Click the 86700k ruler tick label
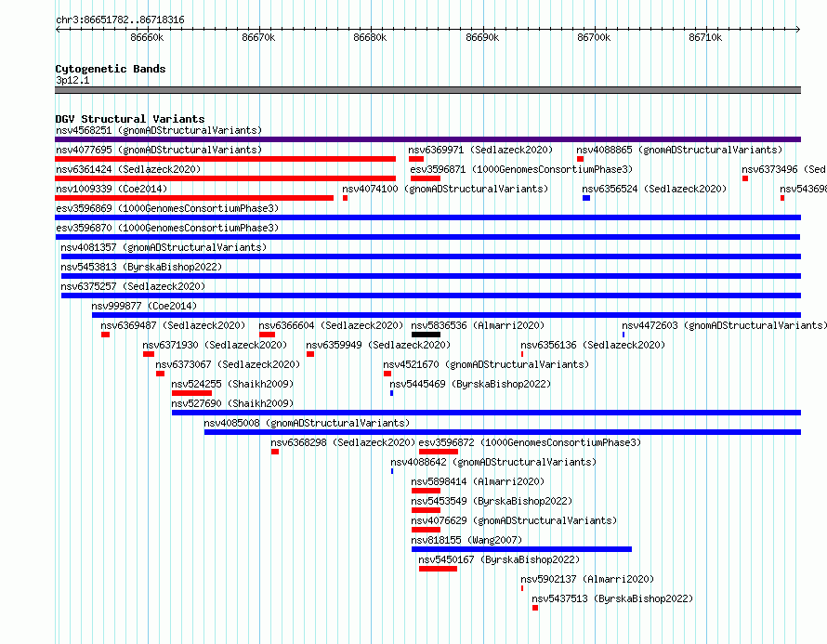 click(x=594, y=37)
